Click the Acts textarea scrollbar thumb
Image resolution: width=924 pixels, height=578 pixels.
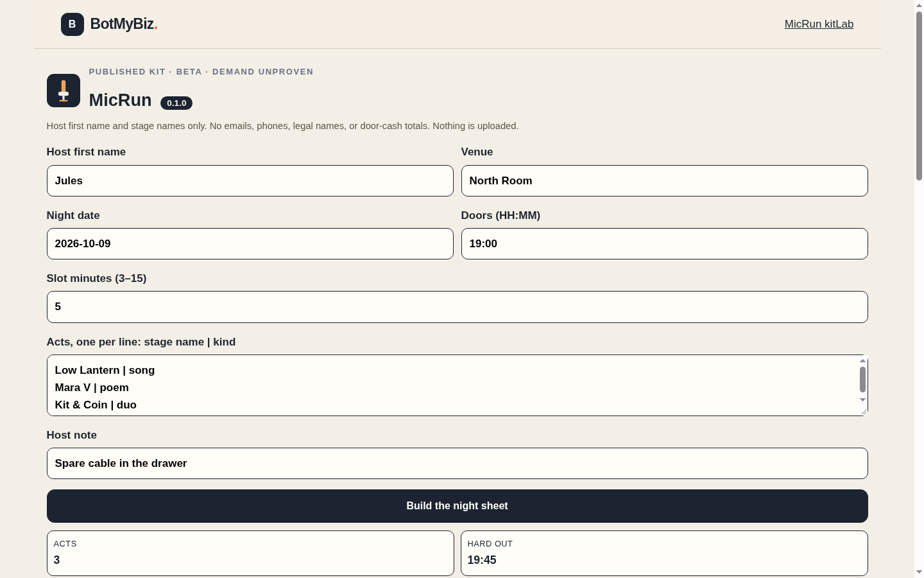tap(862, 380)
